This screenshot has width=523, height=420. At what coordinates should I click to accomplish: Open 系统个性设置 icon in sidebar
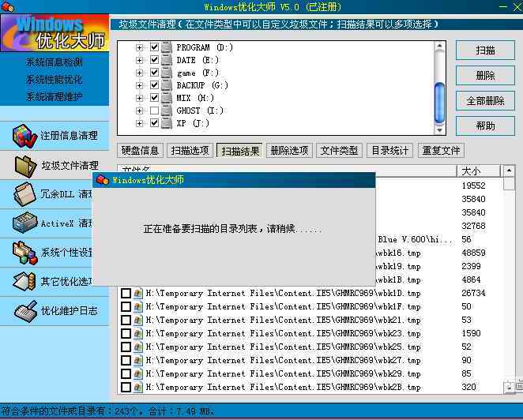(25, 253)
